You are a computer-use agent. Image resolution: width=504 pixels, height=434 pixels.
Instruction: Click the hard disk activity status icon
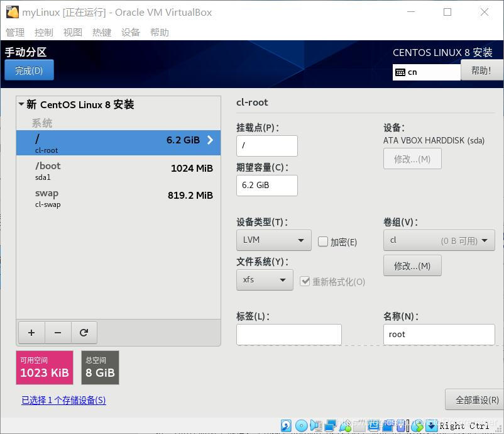286,426
